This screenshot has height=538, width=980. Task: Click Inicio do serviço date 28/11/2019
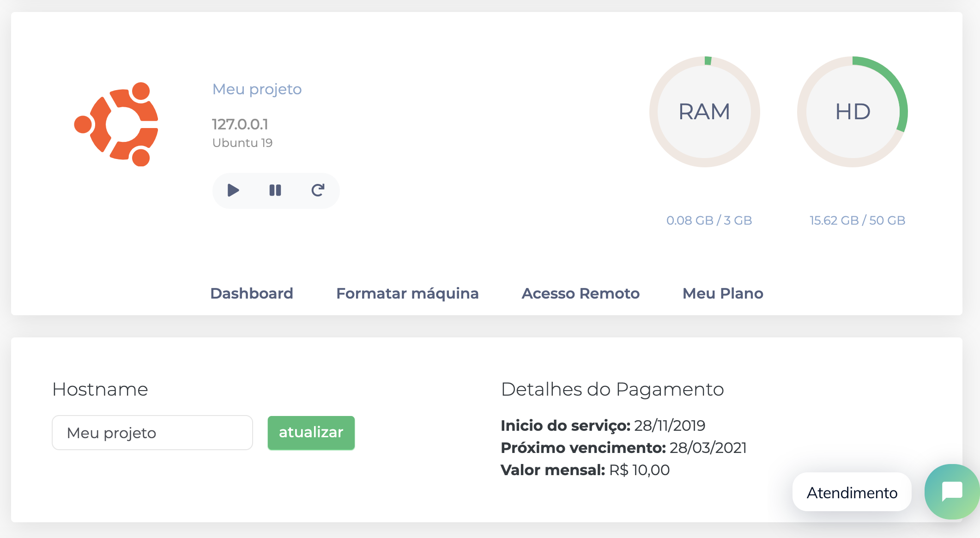[x=670, y=426]
